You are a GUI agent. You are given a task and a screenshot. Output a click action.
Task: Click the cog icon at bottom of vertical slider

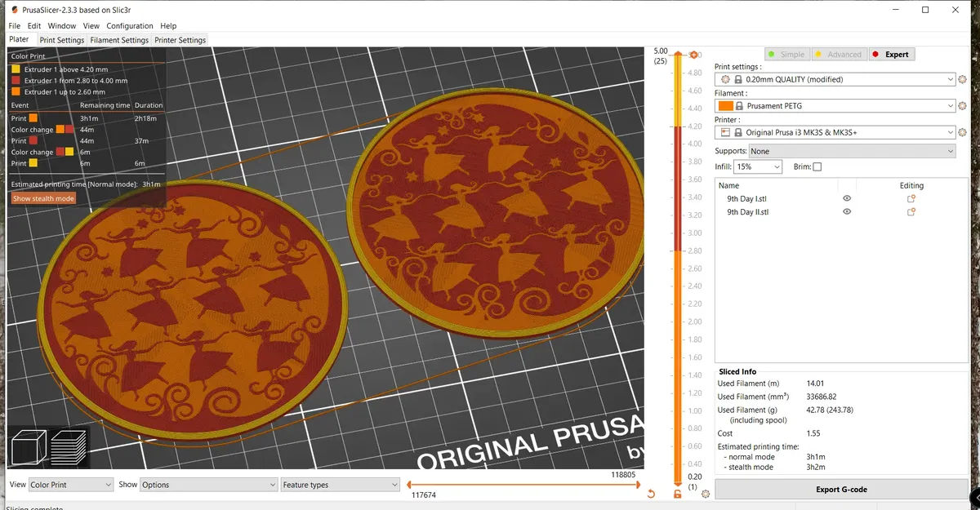click(706, 494)
